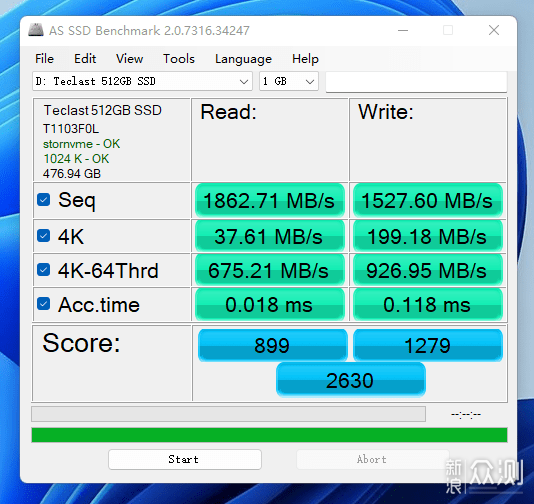
Task: Click the 4K read result 37.61 MB/s
Action: 269,236
